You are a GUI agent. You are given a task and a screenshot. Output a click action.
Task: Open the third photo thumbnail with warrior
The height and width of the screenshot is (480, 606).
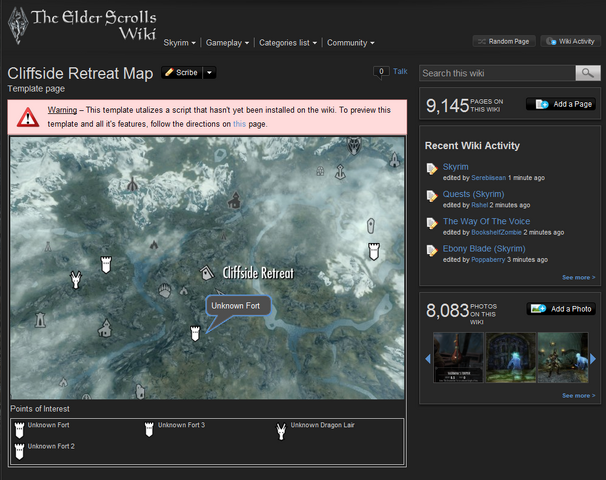click(563, 357)
